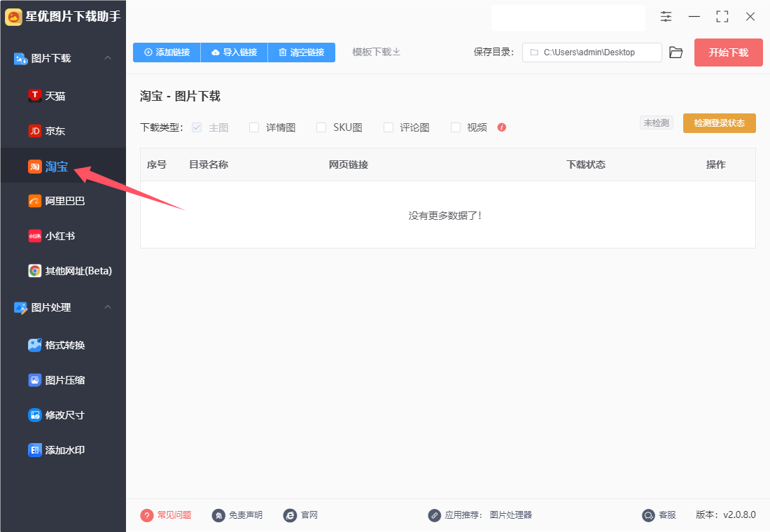Visit 官网 official website
Image resolution: width=770 pixels, height=532 pixels.
coord(300,514)
